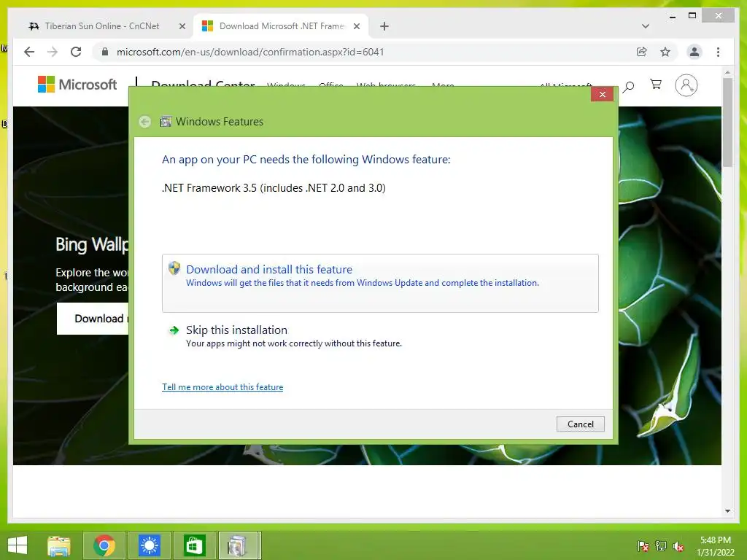Click the page vertical scrollbar thumb
The height and width of the screenshot is (560, 747).
(727, 122)
